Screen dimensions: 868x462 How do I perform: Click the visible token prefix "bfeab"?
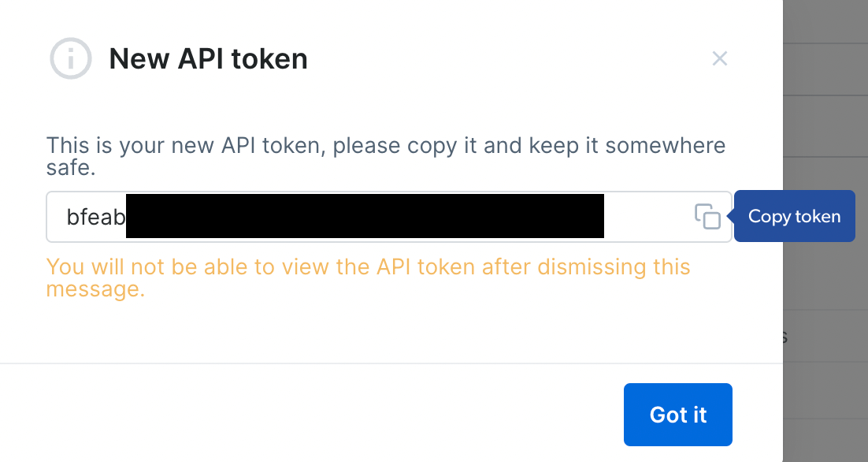coord(95,217)
